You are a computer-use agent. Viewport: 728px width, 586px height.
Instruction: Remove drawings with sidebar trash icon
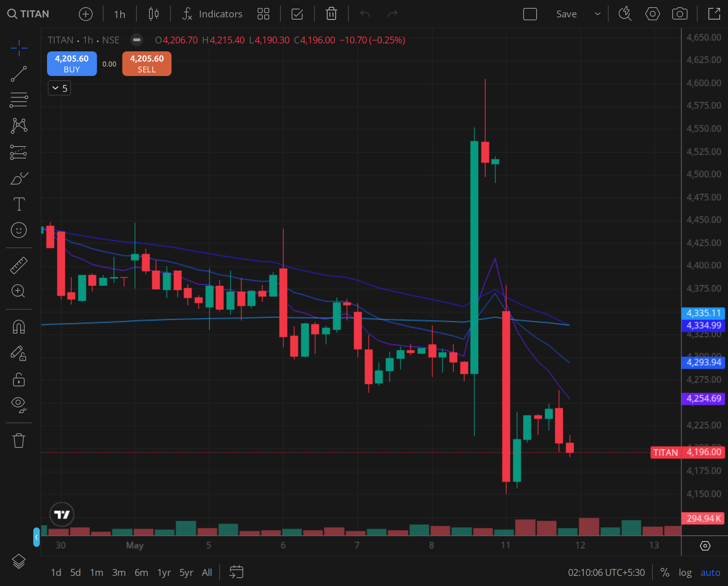(19, 440)
